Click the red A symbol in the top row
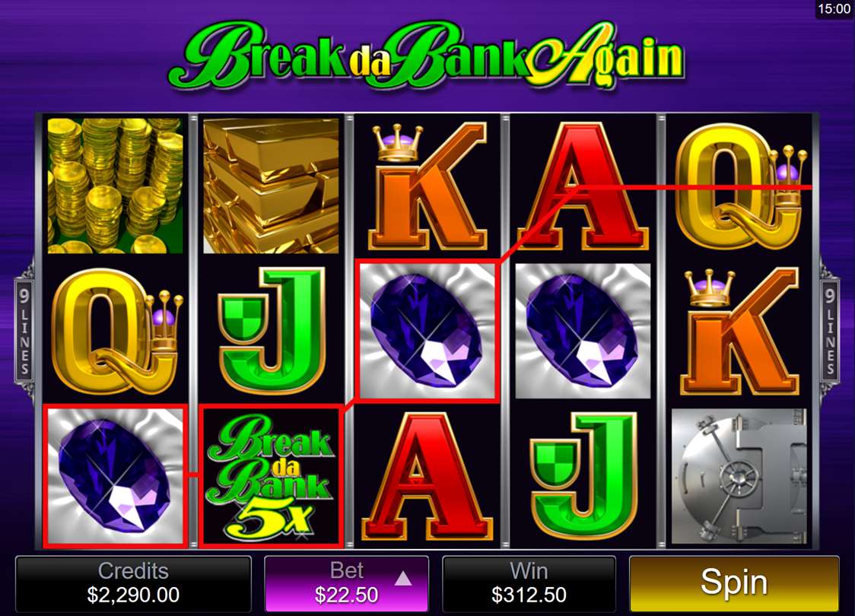Screen dimensions: 855x616 point(582,186)
